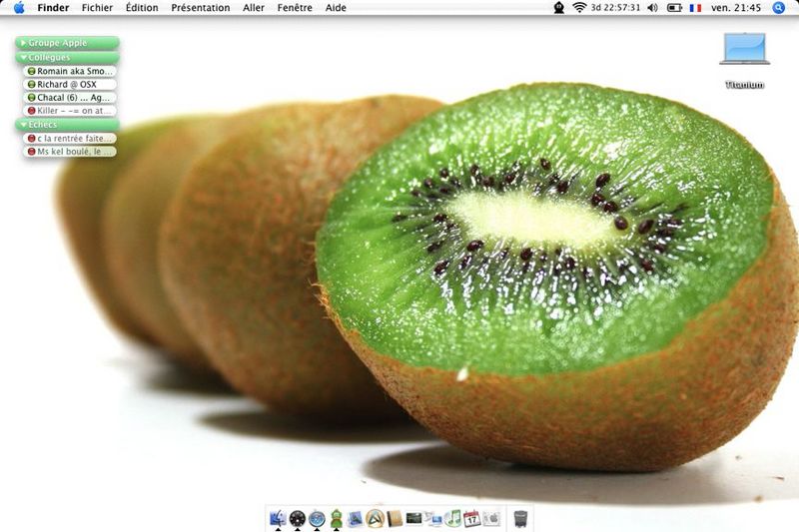The height and width of the screenshot is (532, 799).
Task: Open the Apple menu
Action: pyautogui.click(x=19, y=8)
